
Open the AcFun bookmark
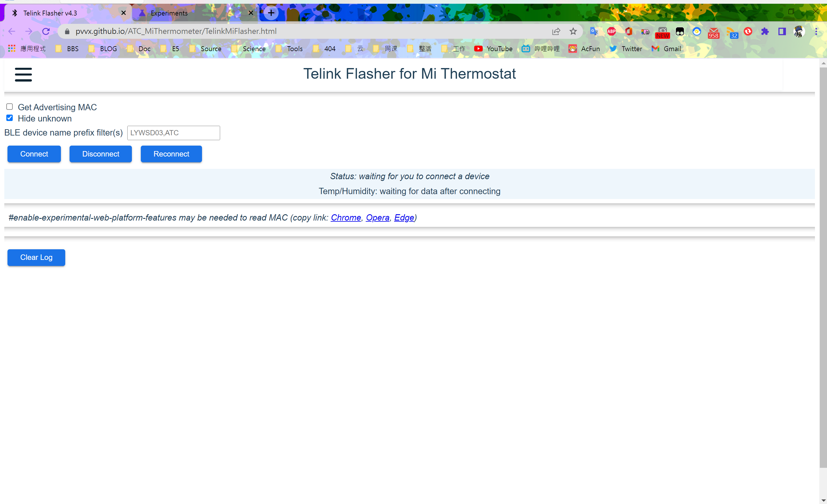[584, 49]
